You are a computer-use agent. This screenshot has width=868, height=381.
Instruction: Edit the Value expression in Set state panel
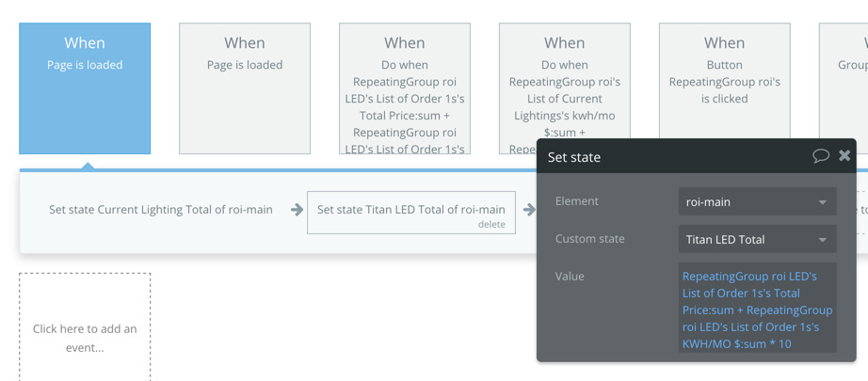pos(757,310)
